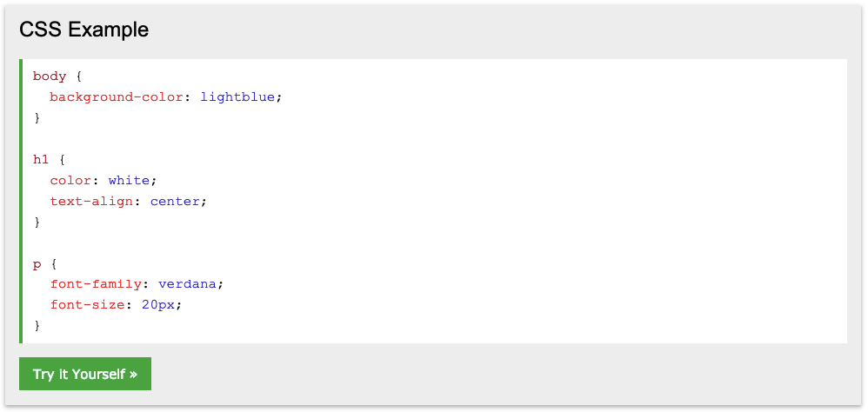Click the center value
Image resolution: width=868 pixels, height=412 pixels.
pyautogui.click(x=175, y=202)
